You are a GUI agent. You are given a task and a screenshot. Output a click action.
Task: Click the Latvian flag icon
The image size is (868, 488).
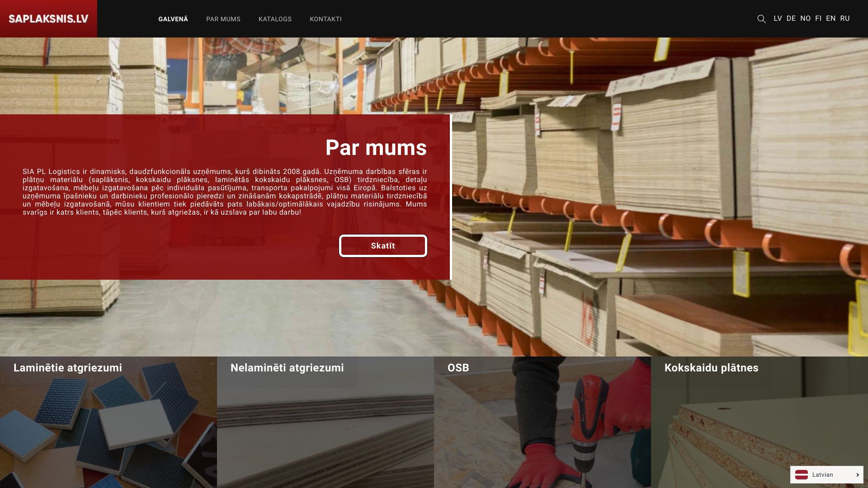click(x=802, y=474)
